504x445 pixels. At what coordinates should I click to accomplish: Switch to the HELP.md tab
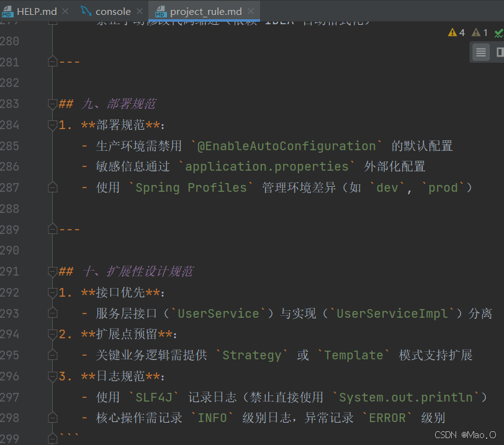(37, 12)
